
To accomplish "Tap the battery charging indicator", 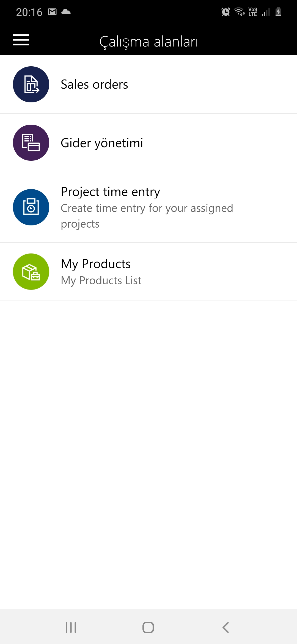I will coord(278,12).
